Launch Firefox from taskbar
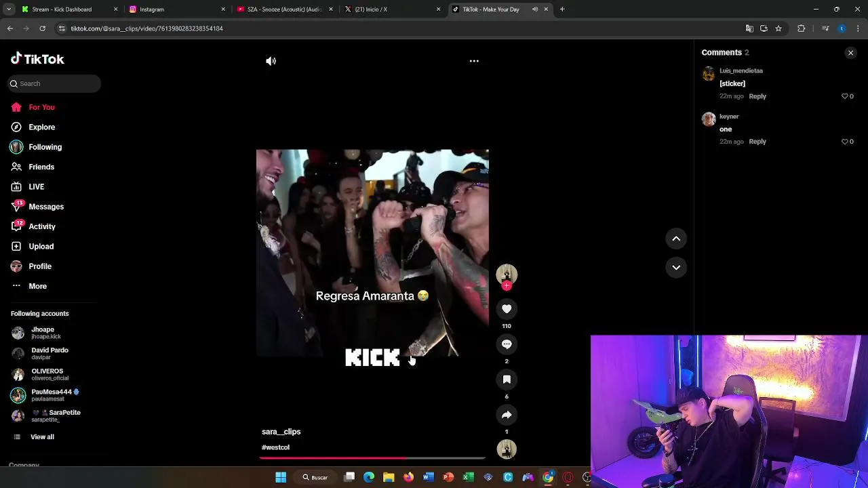Image resolution: width=868 pixels, height=488 pixels. 408,477
